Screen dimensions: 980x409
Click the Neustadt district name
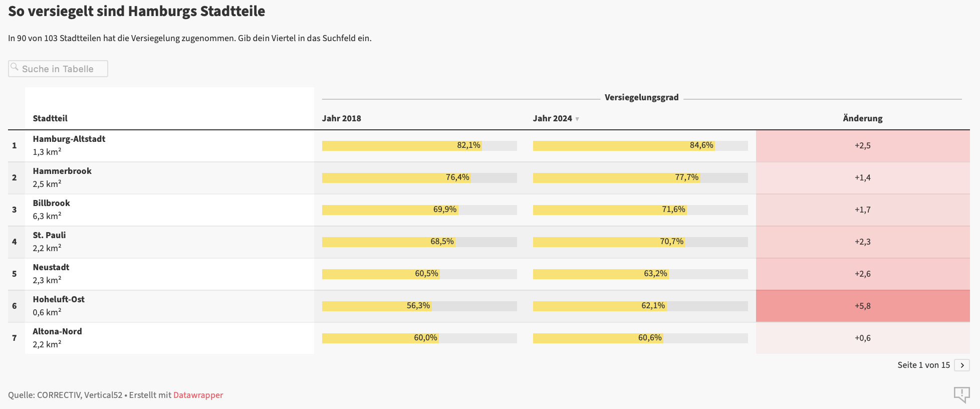[51, 267]
